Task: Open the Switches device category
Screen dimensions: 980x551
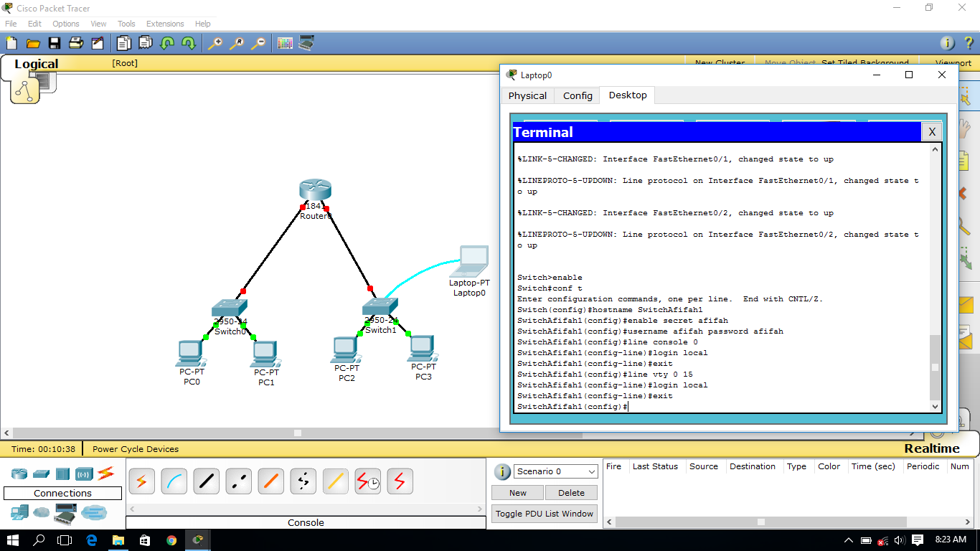Action: click(x=41, y=474)
